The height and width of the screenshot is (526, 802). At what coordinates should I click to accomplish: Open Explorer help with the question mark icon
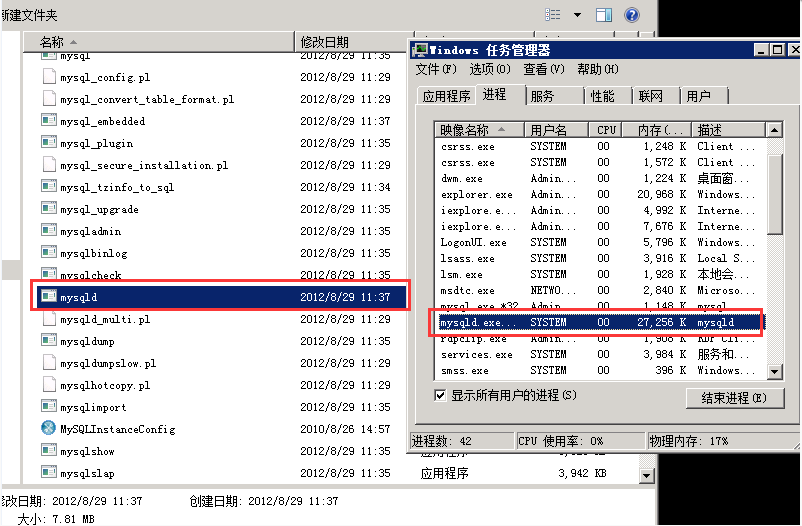click(631, 14)
